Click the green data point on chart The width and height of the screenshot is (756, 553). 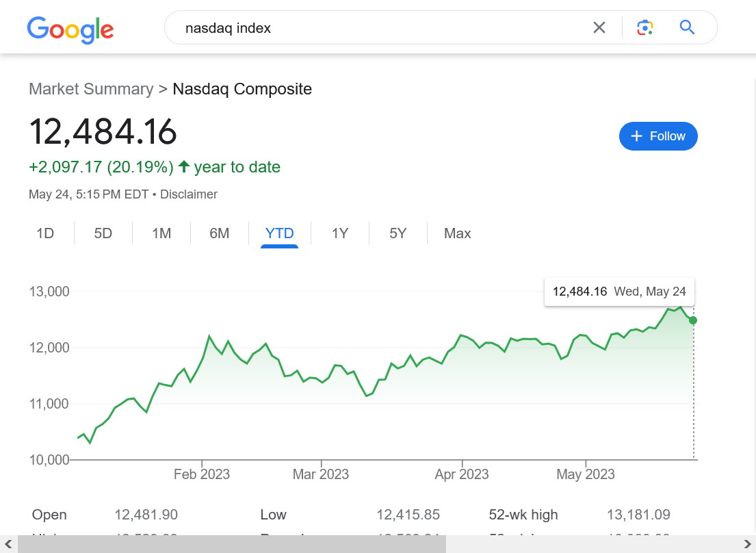693,320
